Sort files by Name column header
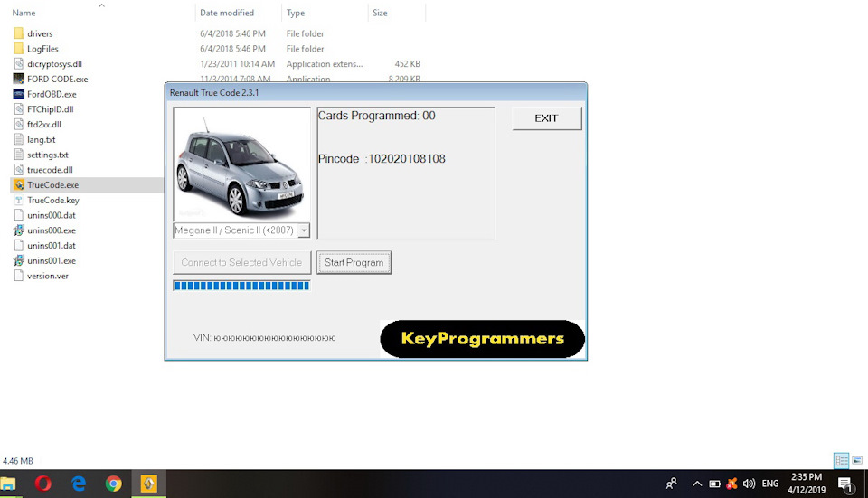 (24, 13)
